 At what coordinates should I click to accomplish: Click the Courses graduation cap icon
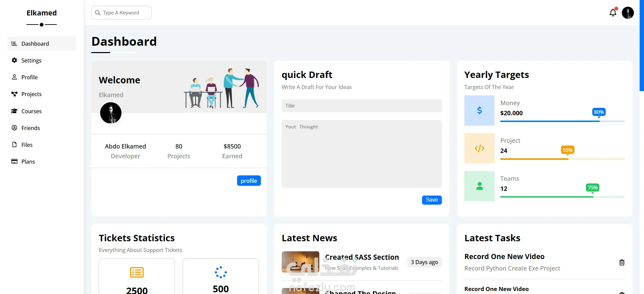(x=14, y=111)
